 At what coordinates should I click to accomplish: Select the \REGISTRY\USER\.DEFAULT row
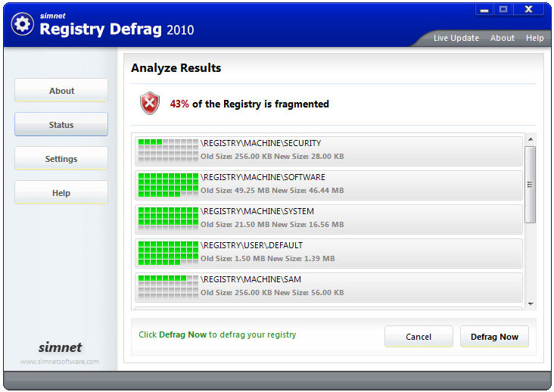tap(328, 254)
